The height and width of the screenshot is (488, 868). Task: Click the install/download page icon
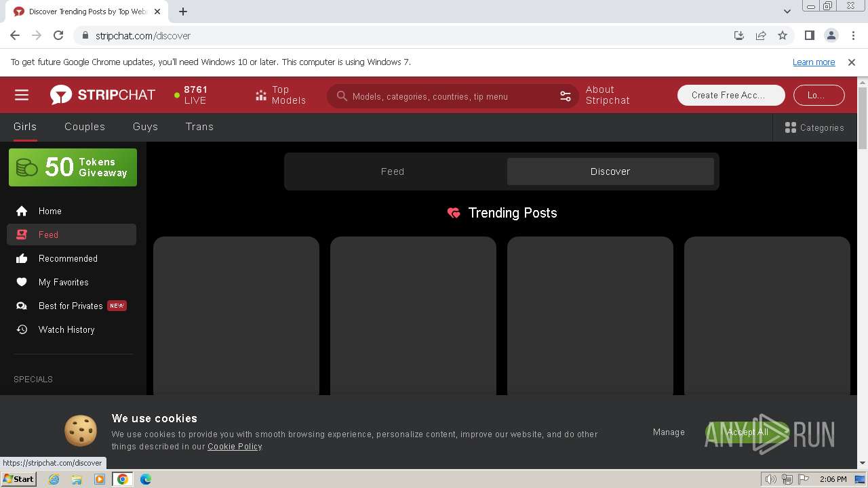point(739,35)
